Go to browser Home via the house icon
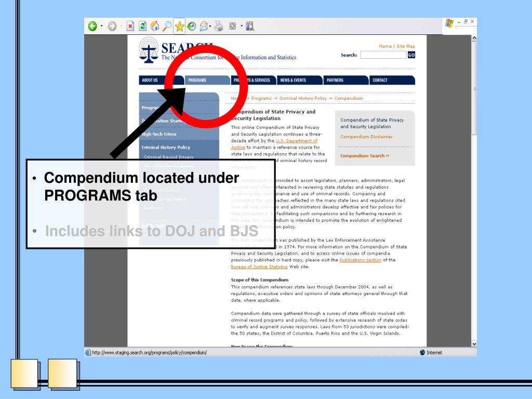This screenshot has width=532, height=399. (155, 26)
